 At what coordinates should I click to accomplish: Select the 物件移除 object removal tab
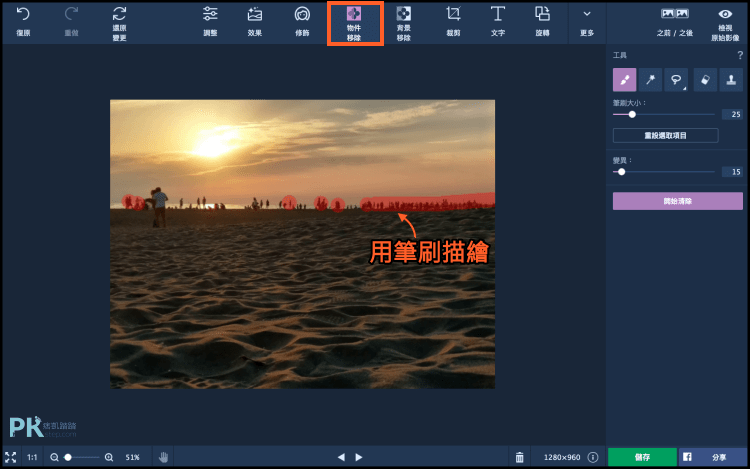pos(354,23)
